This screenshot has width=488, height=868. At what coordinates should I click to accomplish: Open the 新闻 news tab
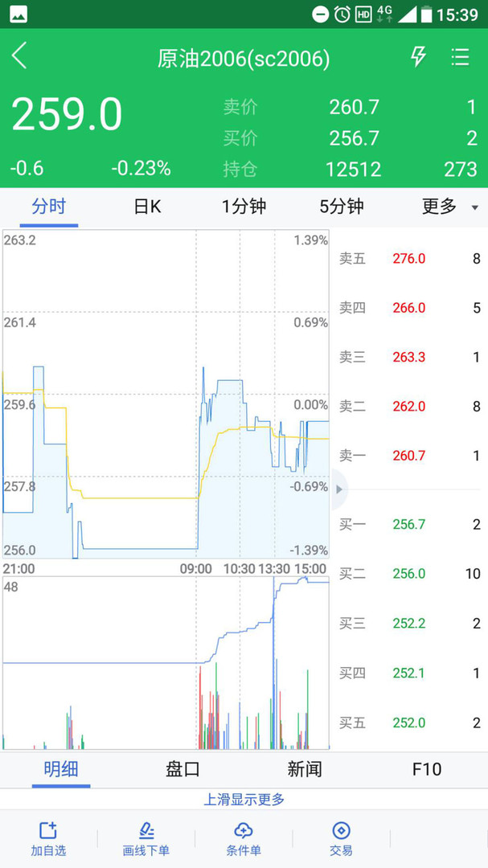pos(305,769)
